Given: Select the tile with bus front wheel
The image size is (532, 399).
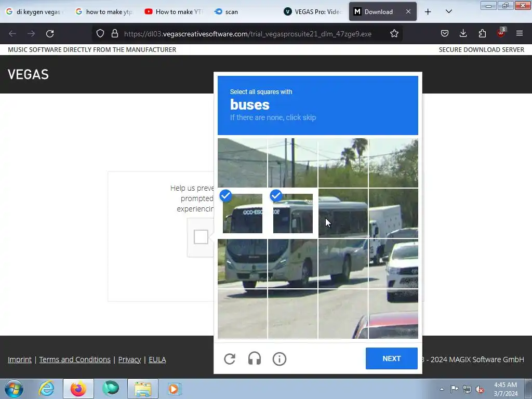Looking at the screenshot, I should pyautogui.click(x=293, y=263).
